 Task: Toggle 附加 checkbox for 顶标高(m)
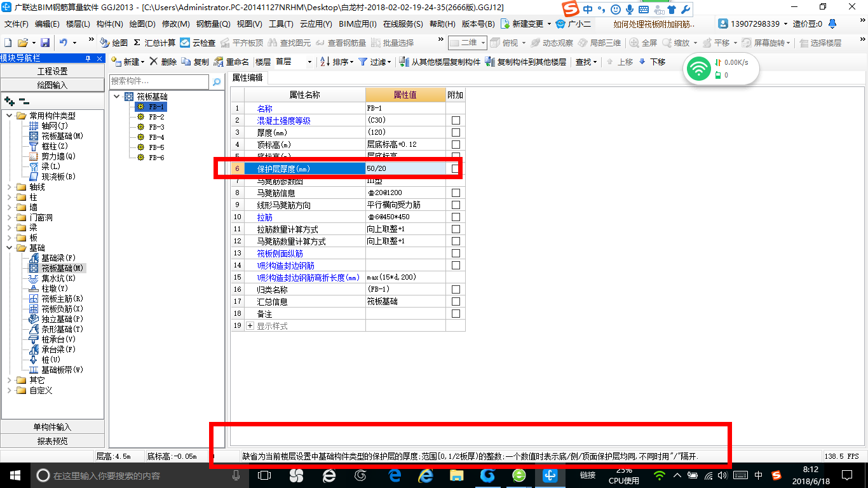[x=456, y=145]
